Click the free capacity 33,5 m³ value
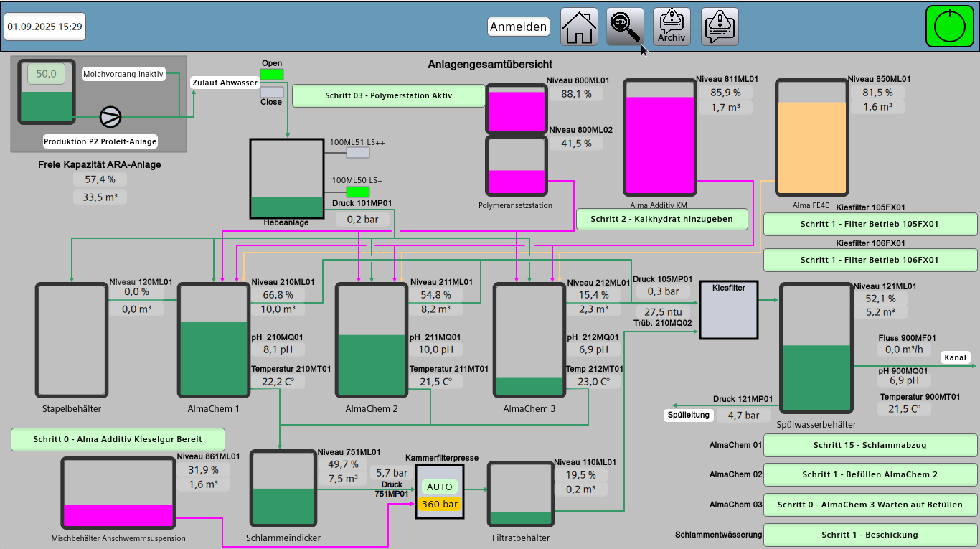Image resolution: width=980 pixels, height=549 pixels. pyautogui.click(x=100, y=197)
